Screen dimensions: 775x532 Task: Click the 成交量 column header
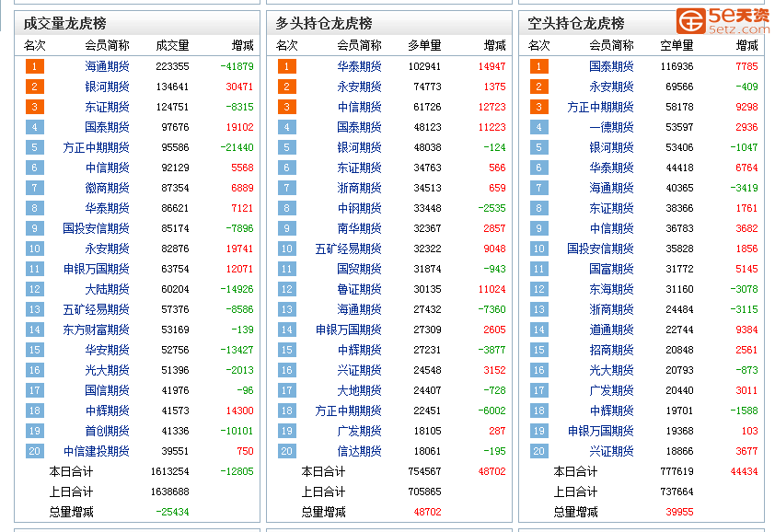pyautogui.click(x=172, y=45)
